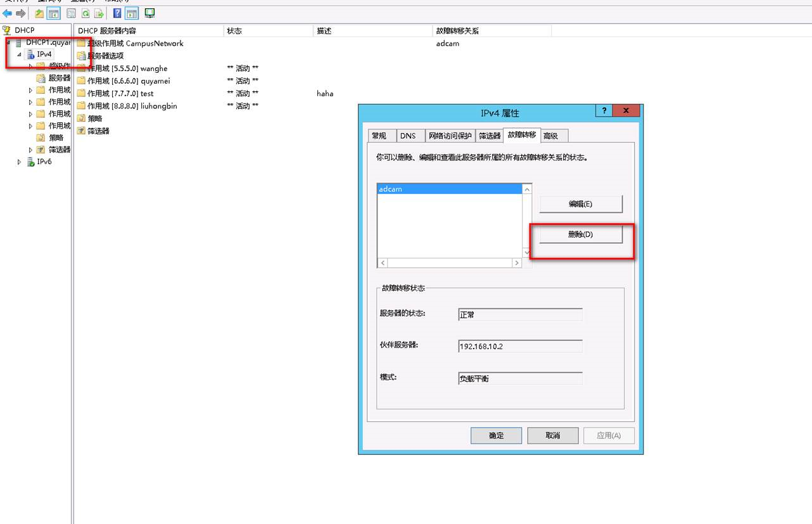The image size is (812, 524).
Task: Switch to the DNS tab
Action: [408, 136]
